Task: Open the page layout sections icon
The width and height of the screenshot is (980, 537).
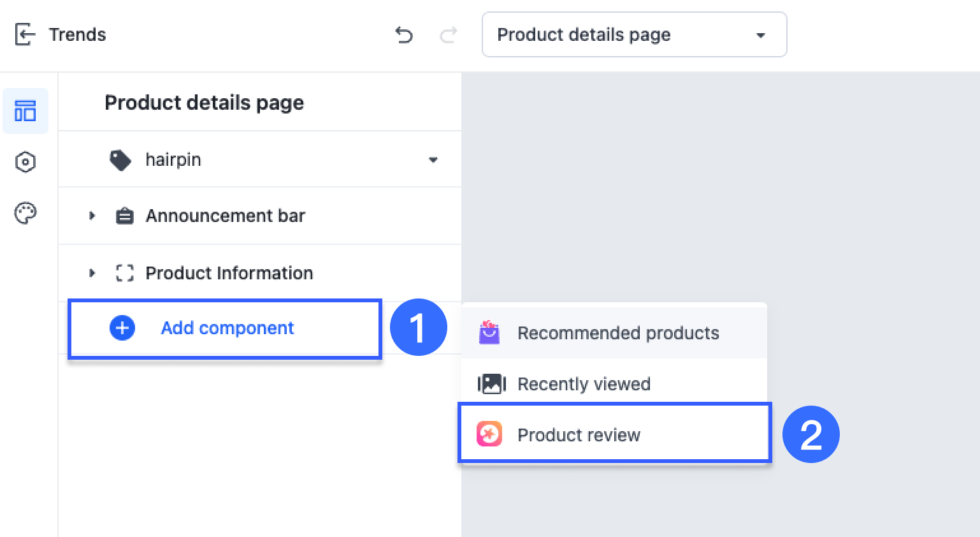Action: click(x=25, y=111)
